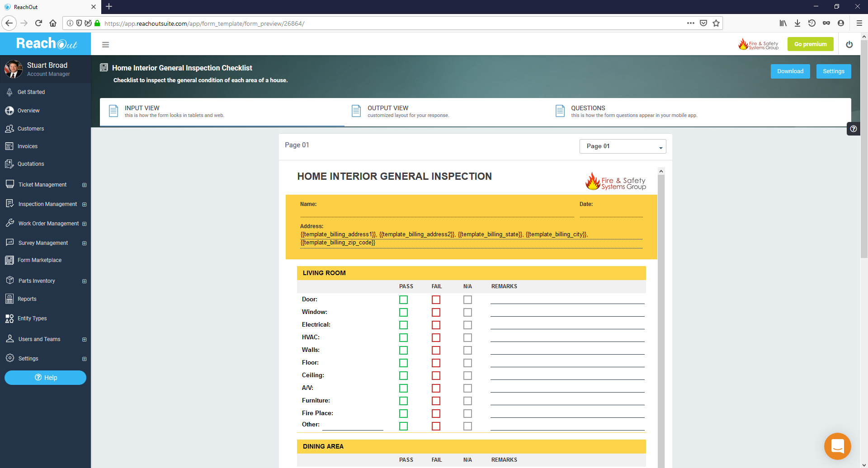Screen dimensions: 868x468
Task: Check N/A for Fire Place
Action: 467,414
